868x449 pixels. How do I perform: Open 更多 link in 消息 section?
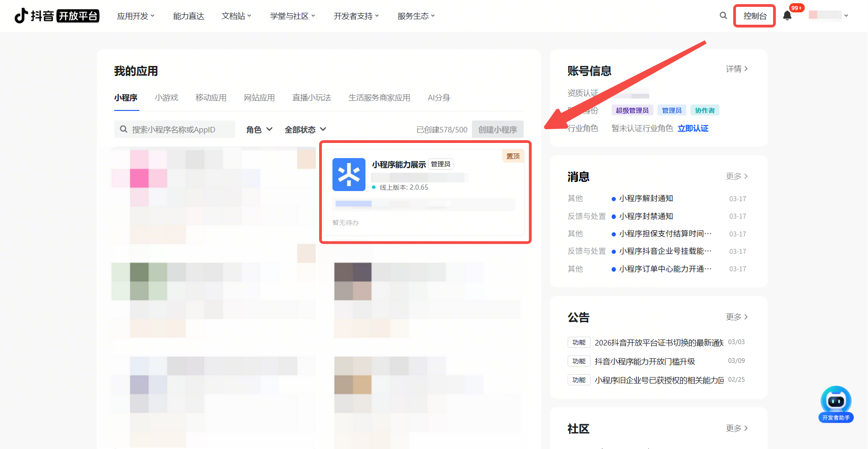(736, 176)
